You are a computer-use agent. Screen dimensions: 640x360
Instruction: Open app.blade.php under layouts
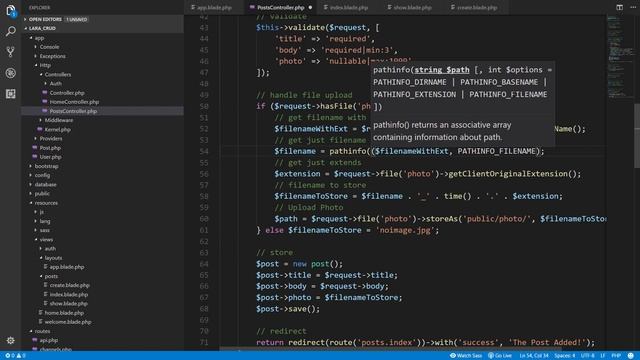(67, 267)
